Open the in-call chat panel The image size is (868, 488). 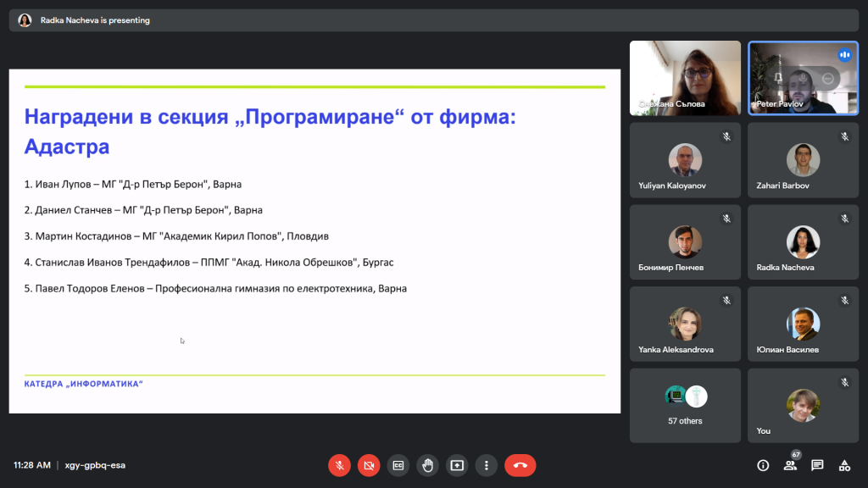tap(817, 465)
